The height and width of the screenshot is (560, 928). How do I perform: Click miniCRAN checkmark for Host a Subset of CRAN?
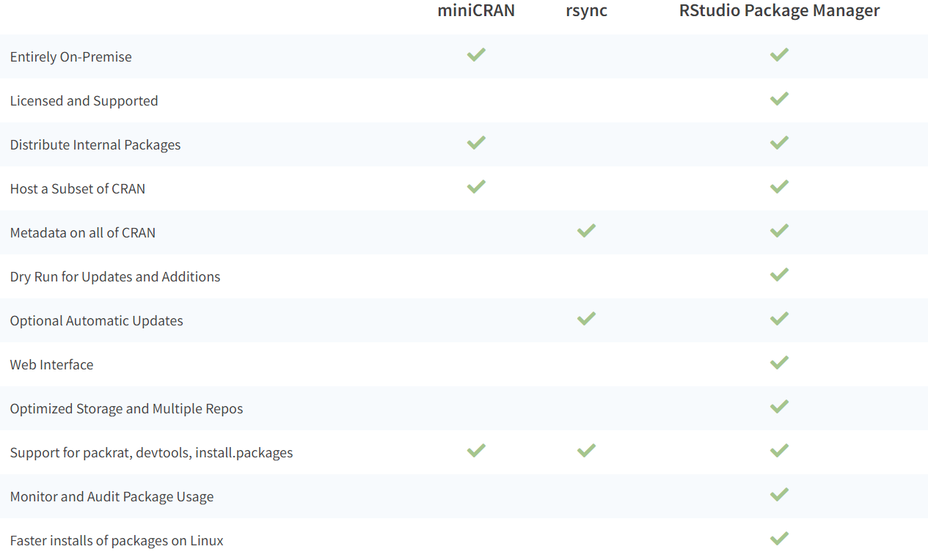476,187
